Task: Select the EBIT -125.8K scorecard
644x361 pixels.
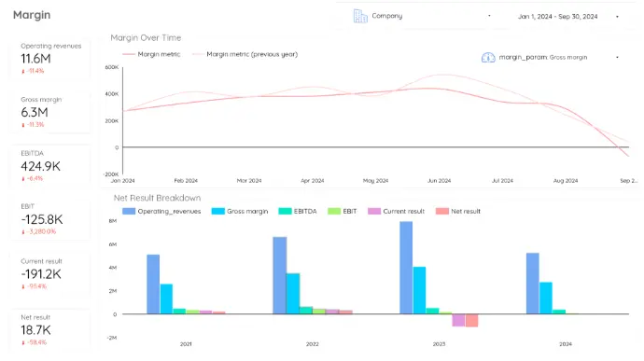Action: click(50, 219)
